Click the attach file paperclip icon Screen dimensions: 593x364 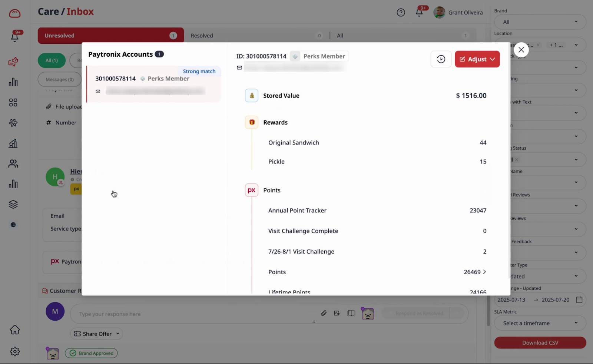[x=324, y=313]
